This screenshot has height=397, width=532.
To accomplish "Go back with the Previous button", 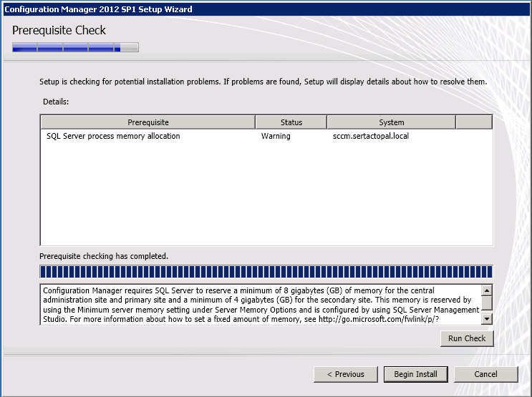I will [345, 374].
